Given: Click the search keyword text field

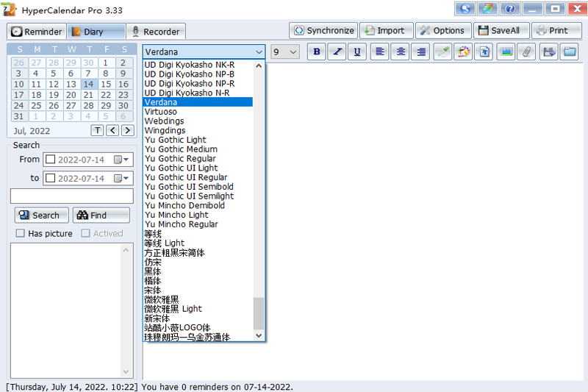Looking at the screenshot, I should [x=71, y=196].
